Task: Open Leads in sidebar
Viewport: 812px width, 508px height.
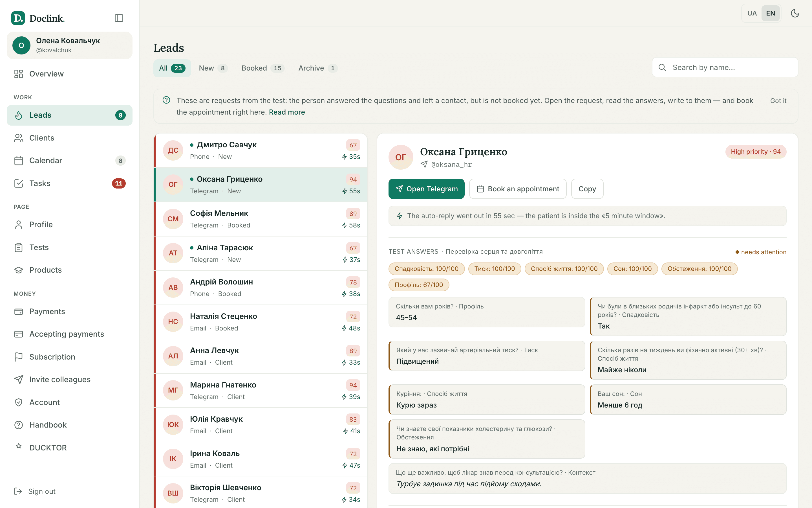Action: [69, 115]
